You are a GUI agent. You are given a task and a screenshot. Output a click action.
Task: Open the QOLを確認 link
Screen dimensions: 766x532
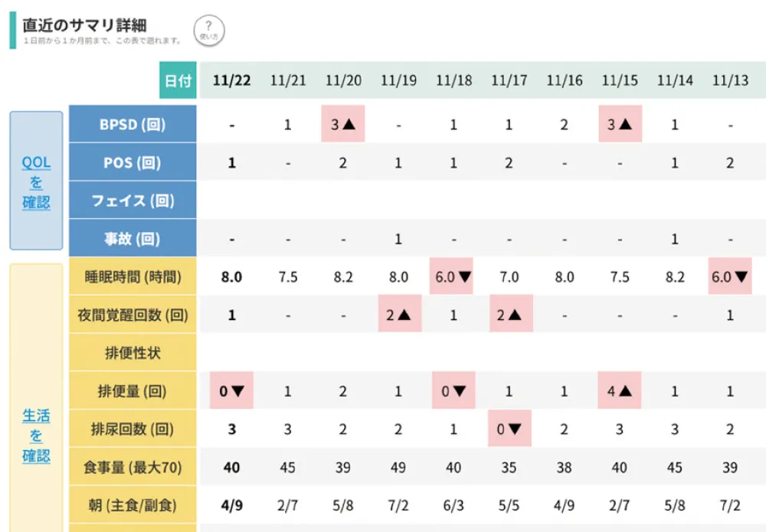tap(36, 183)
